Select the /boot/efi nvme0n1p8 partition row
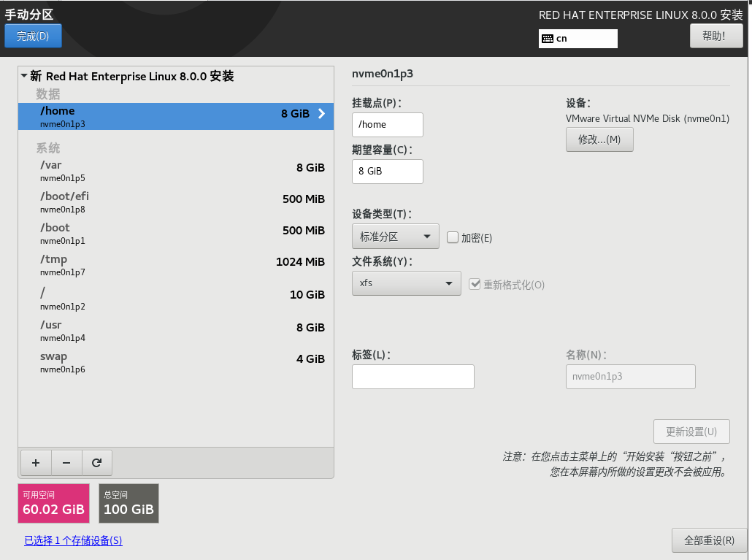Viewport: 752px width, 560px height. tap(176, 202)
